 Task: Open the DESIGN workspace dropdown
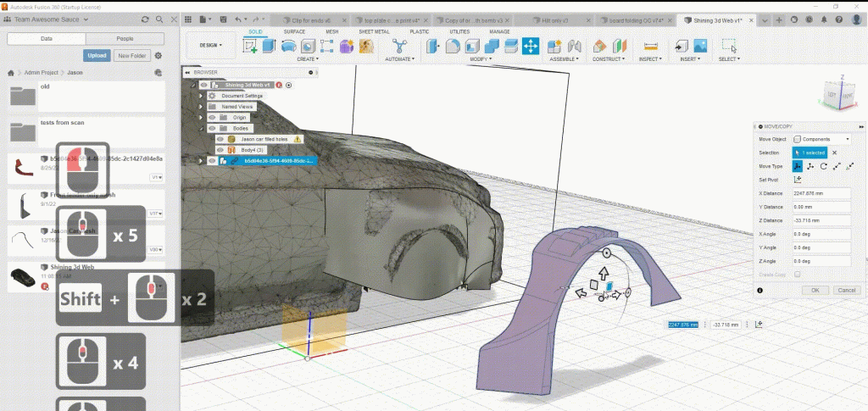coord(210,46)
